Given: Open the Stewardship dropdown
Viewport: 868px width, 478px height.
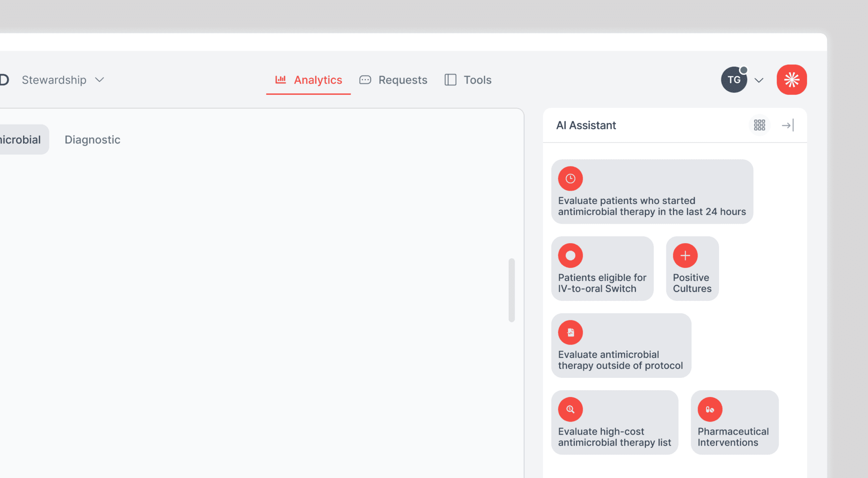Looking at the screenshot, I should coord(63,80).
